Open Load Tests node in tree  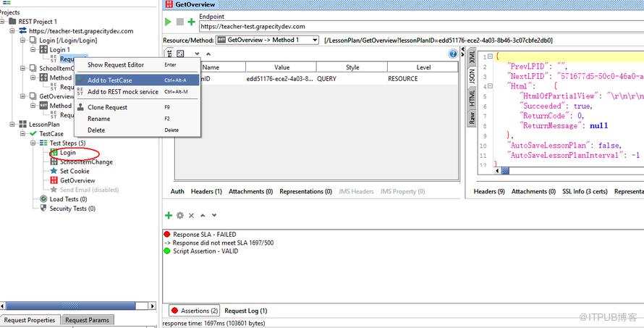(x=68, y=199)
